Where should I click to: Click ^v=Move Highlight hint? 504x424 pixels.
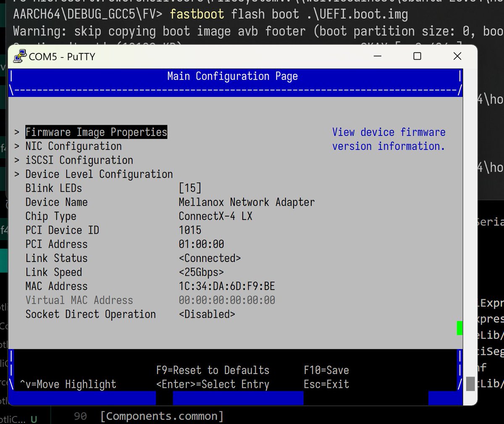coord(68,384)
